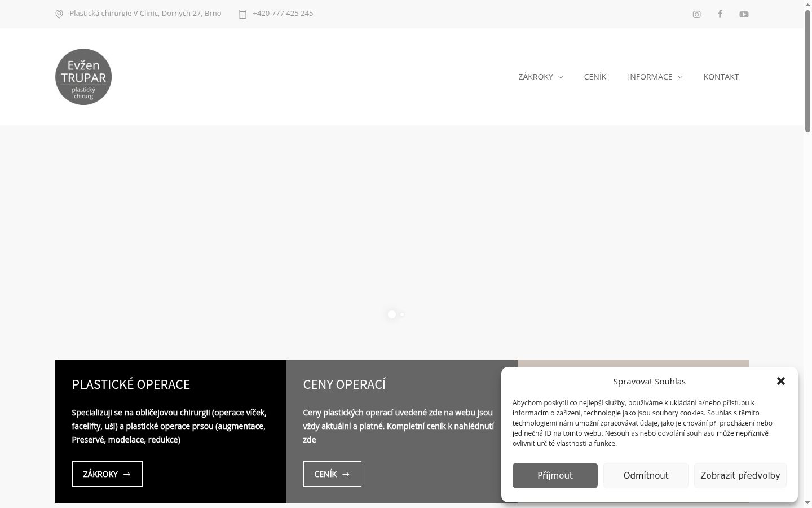Viewport: 812px width, 508px height.
Task: Click the PLASTICKÉ OPERACE heading
Action: coord(131,384)
